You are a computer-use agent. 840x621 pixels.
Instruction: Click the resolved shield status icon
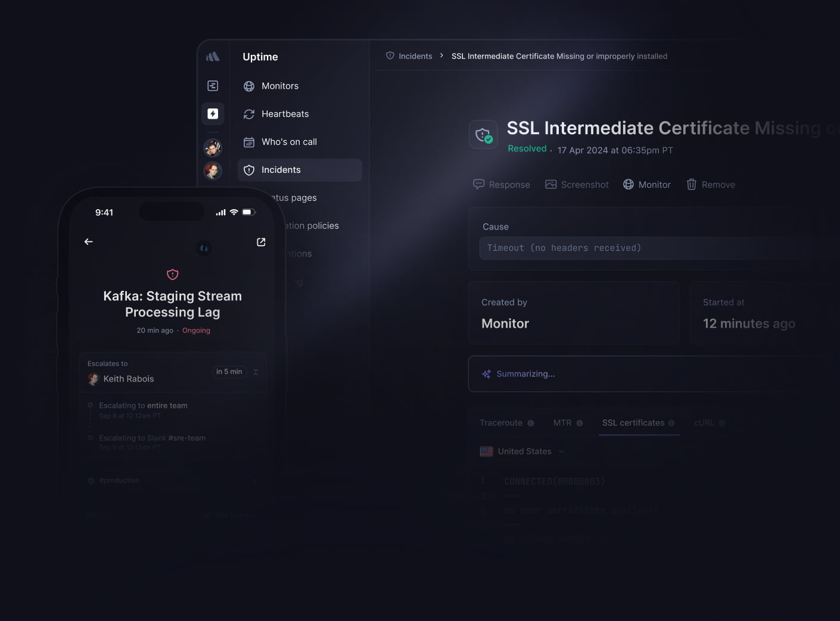pyautogui.click(x=483, y=135)
